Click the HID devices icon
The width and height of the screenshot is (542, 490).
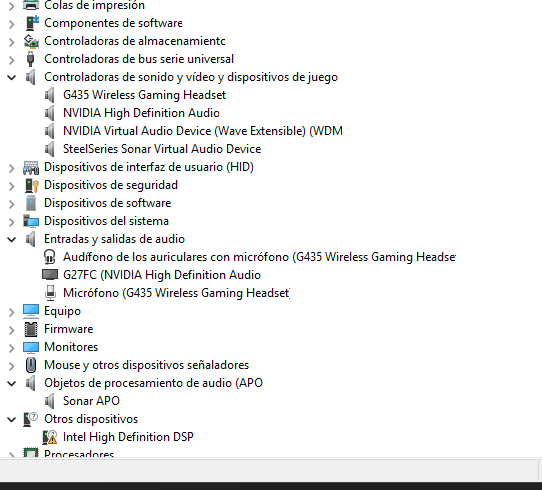click(31, 167)
